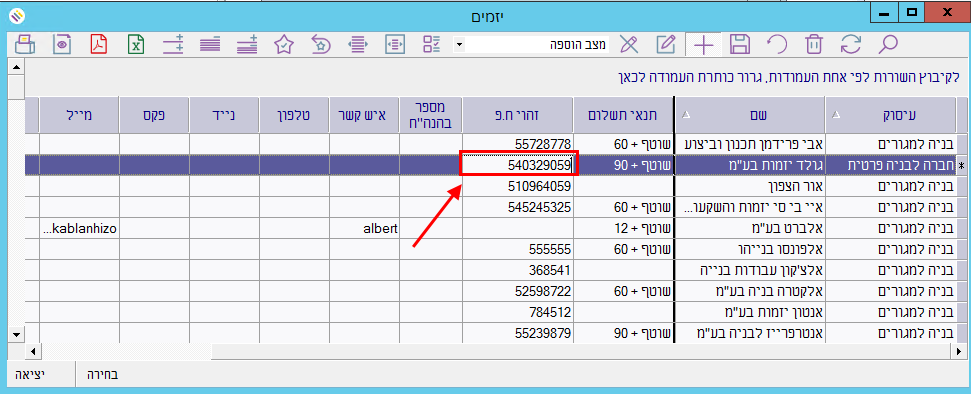Select the cell with ID 555555
The width and height of the screenshot is (971, 394).
(x=518, y=249)
